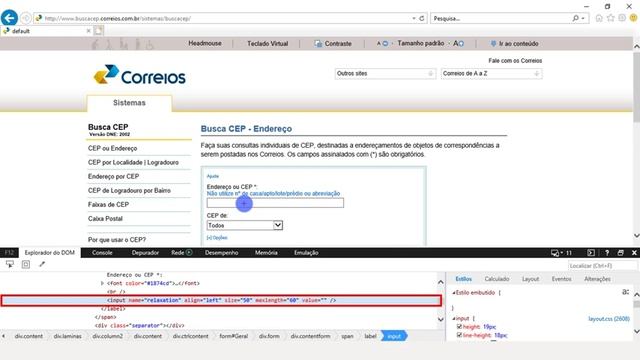Switch to the Memória tab
The height and width of the screenshot is (360, 640).
[x=266, y=253]
